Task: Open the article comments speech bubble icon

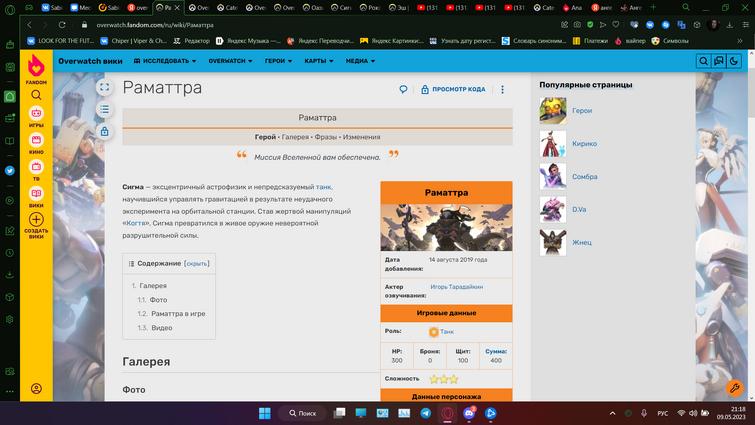Action: click(x=403, y=89)
